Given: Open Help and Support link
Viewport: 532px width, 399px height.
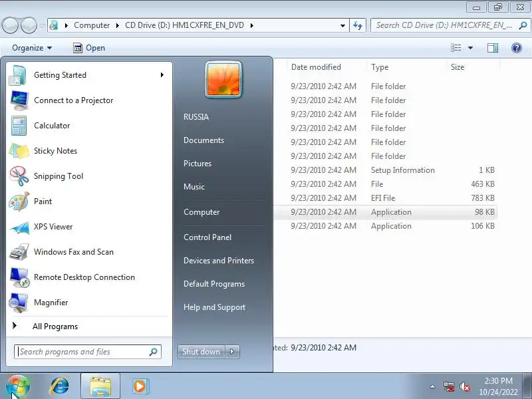Looking at the screenshot, I should [x=214, y=307].
